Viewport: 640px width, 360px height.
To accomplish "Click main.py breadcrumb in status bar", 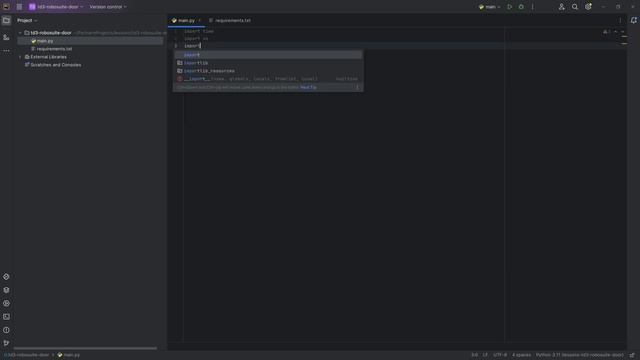I will pos(69,355).
